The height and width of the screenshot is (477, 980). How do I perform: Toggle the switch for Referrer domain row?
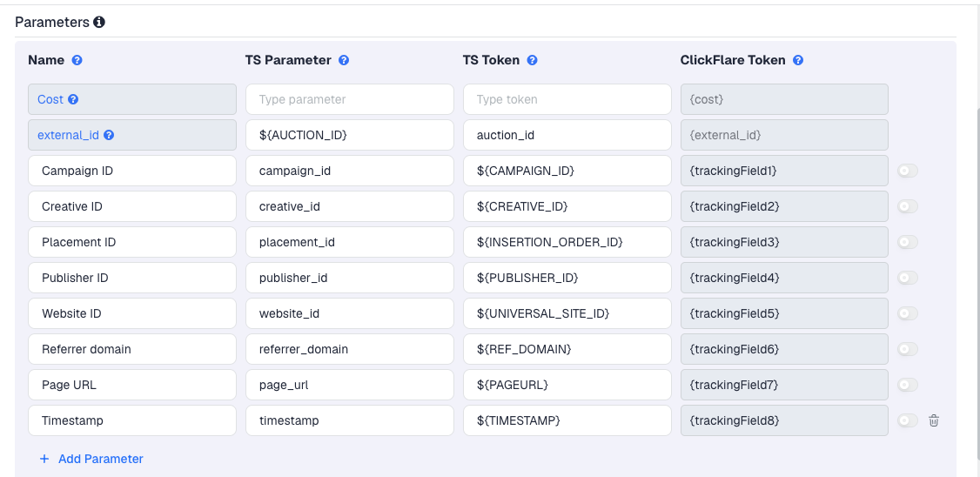tap(908, 349)
